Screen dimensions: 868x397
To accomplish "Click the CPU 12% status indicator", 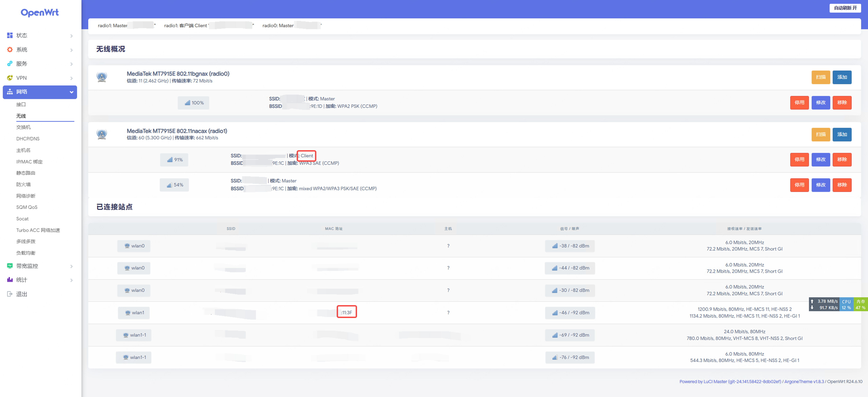I will point(846,304).
